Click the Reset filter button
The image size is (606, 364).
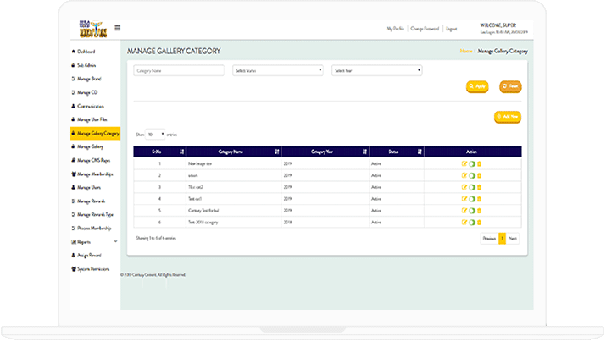pos(510,86)
